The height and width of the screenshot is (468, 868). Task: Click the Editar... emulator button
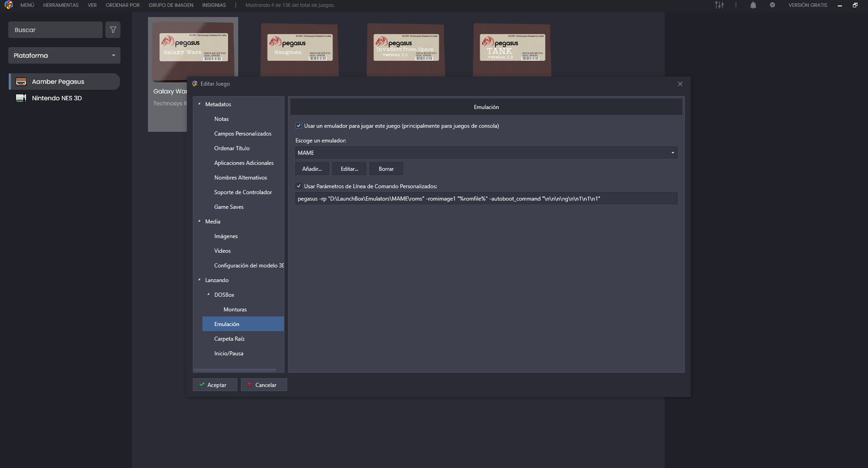click(x=349, y=169)
